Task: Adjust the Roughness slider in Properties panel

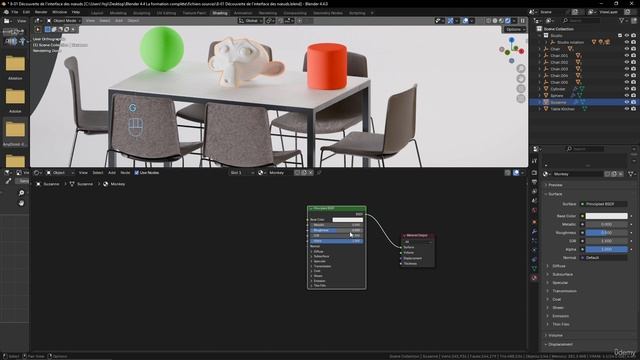Action: [x=607, y=233]
